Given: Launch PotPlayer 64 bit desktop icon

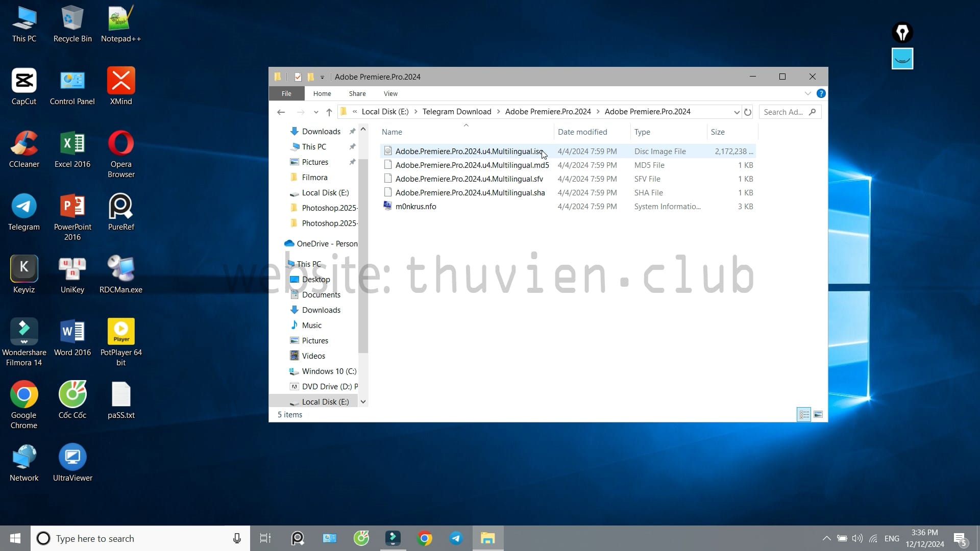Looking at the screenshot, I should coord(121,342).
